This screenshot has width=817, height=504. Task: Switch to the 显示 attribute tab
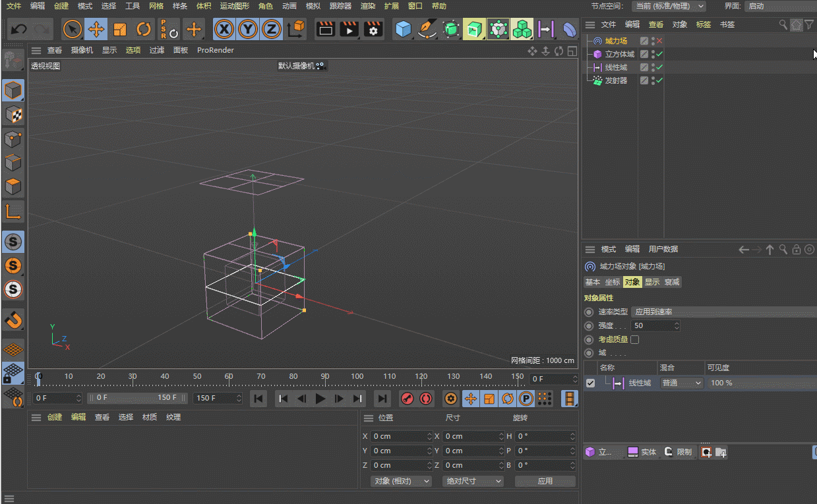pyautogui.click(x=652, y=282)
